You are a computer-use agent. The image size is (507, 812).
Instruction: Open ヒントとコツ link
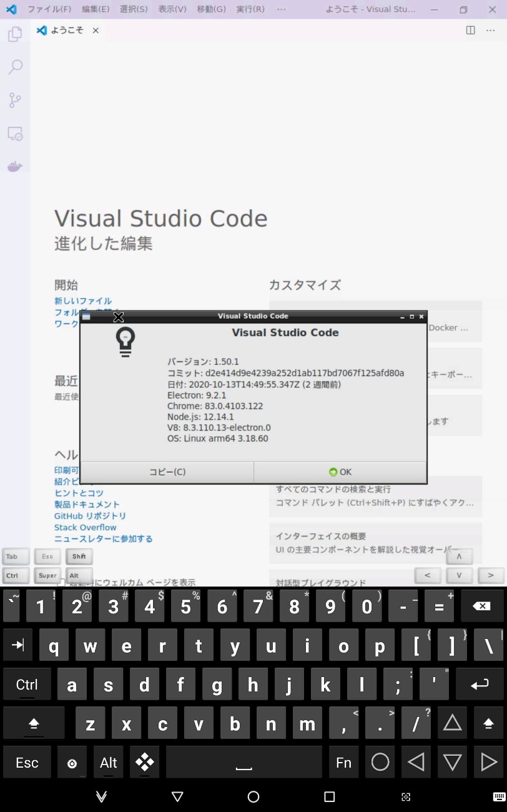pos(79,493)
